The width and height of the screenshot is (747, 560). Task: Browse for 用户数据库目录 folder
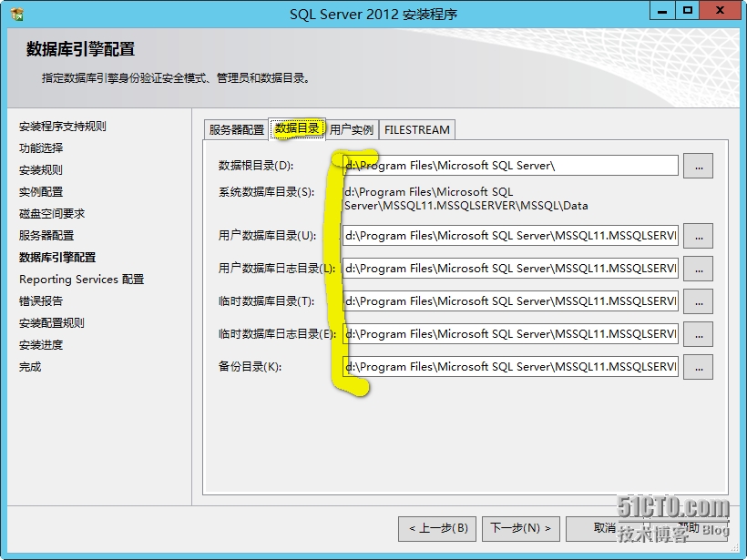[698, 236]
